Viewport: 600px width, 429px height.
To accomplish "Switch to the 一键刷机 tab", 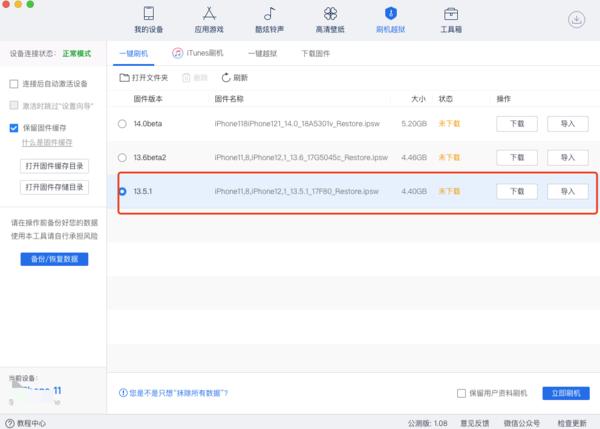I will tap(134, 54).
